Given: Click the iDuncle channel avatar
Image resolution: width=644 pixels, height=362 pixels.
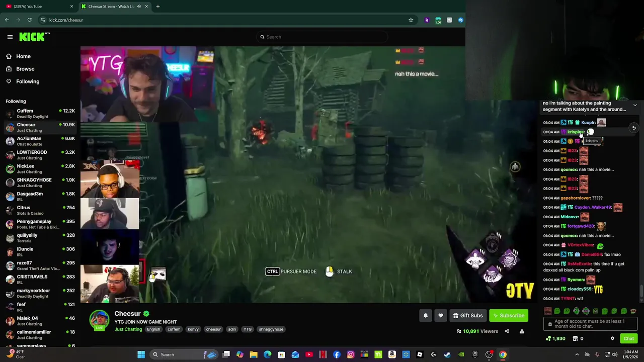Looking at the screenshot, I should coord(10,252).
